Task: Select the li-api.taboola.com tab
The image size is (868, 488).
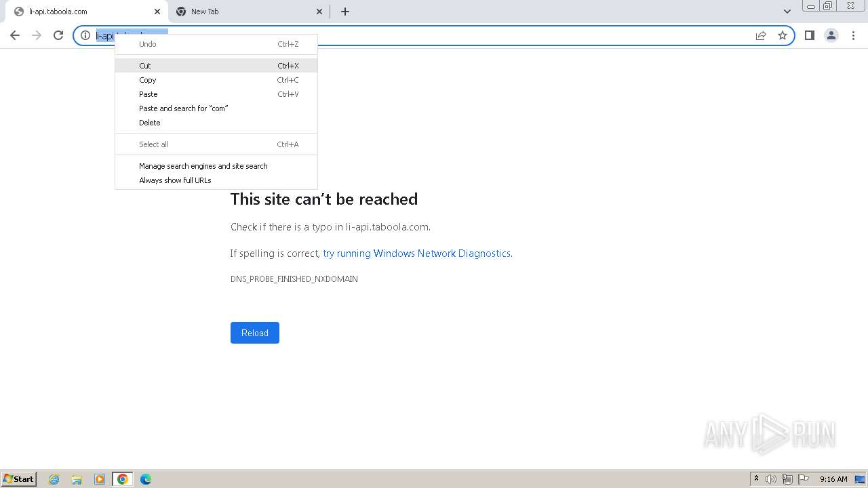Action: click(x=87, y=12)
